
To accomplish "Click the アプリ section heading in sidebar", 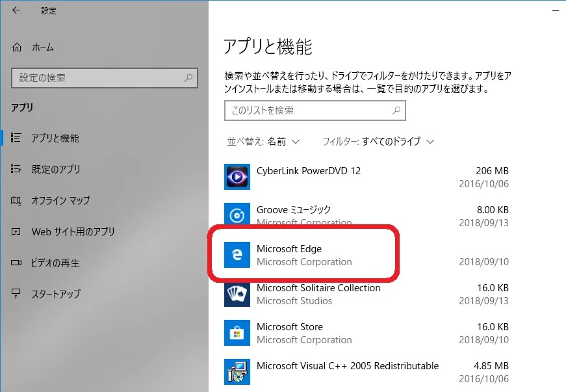I will pos(22,107).
